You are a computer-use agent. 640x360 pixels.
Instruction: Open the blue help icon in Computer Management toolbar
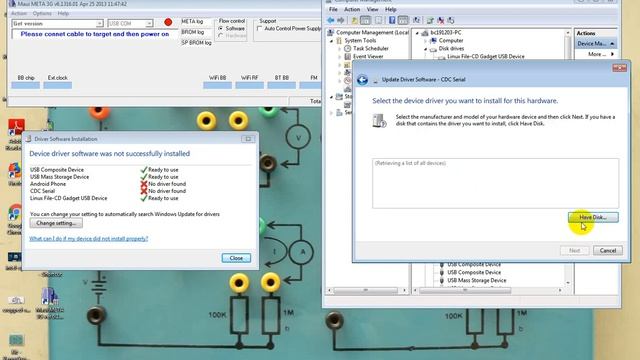click(x=392, y=20)
